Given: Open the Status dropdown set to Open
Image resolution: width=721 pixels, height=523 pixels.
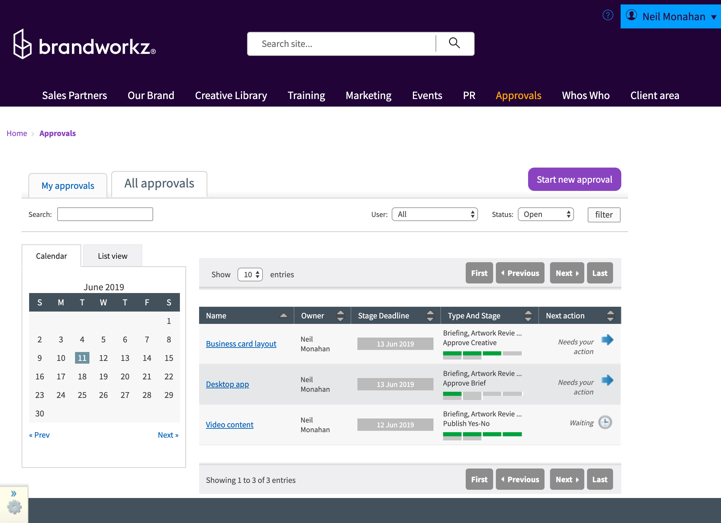Looking at the screenshot, I should tap(546, 214).
